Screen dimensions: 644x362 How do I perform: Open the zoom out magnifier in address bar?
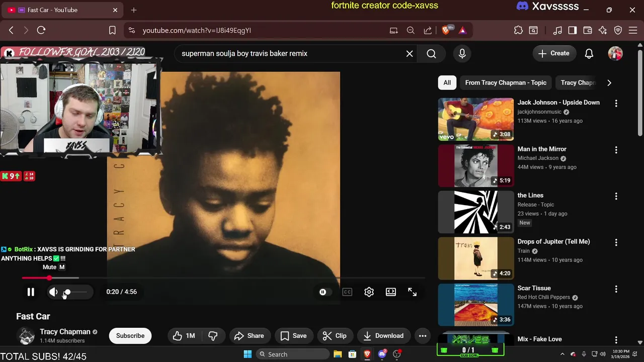[411, 31]
